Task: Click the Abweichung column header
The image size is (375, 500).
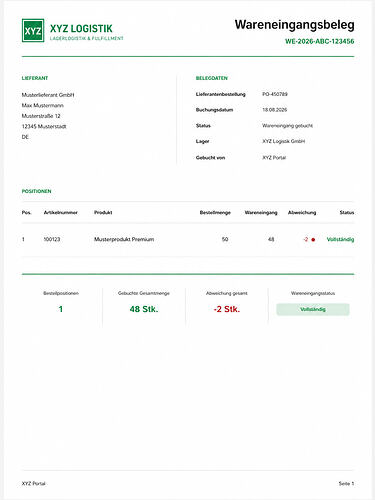Action: point(302,213)
